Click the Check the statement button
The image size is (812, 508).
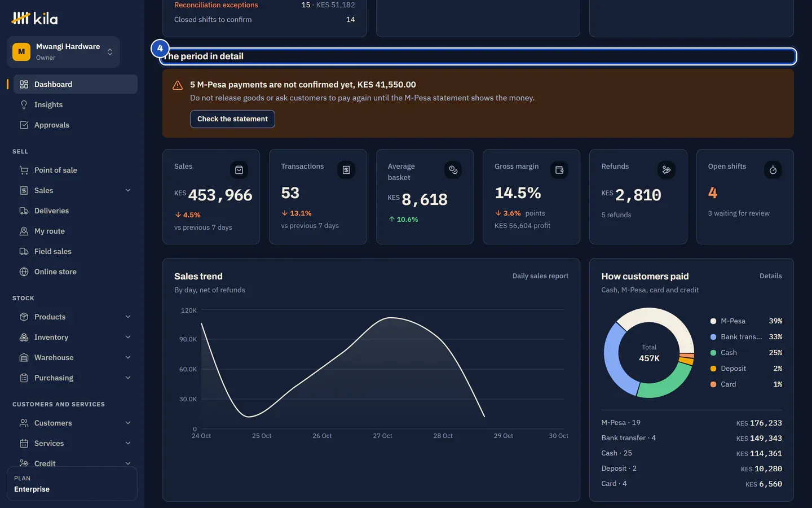(232, 119)
